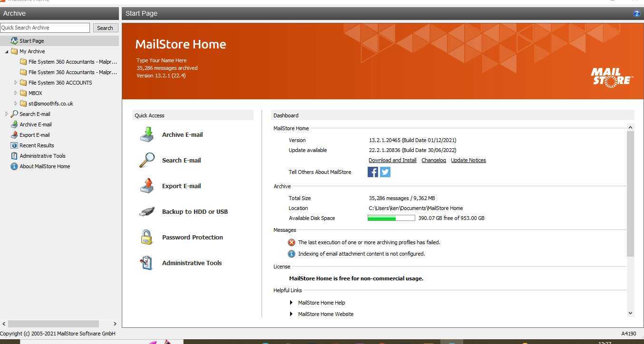This screenshot has width=644, height=344.
Task: Open About MailStore Home info icon
Action: (14, 166)
